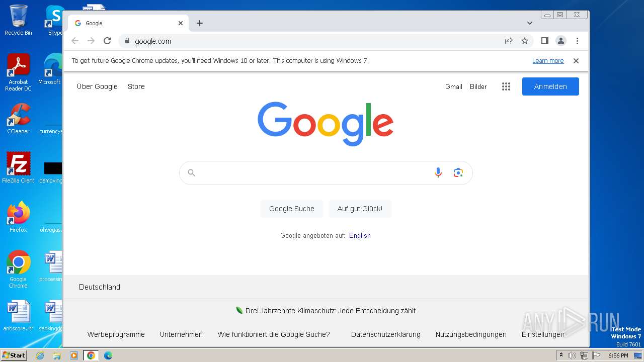Viewport: 644px width, 362px height.
Task: Click the Chrome icon in the taskbar
Action: [91, 355]
